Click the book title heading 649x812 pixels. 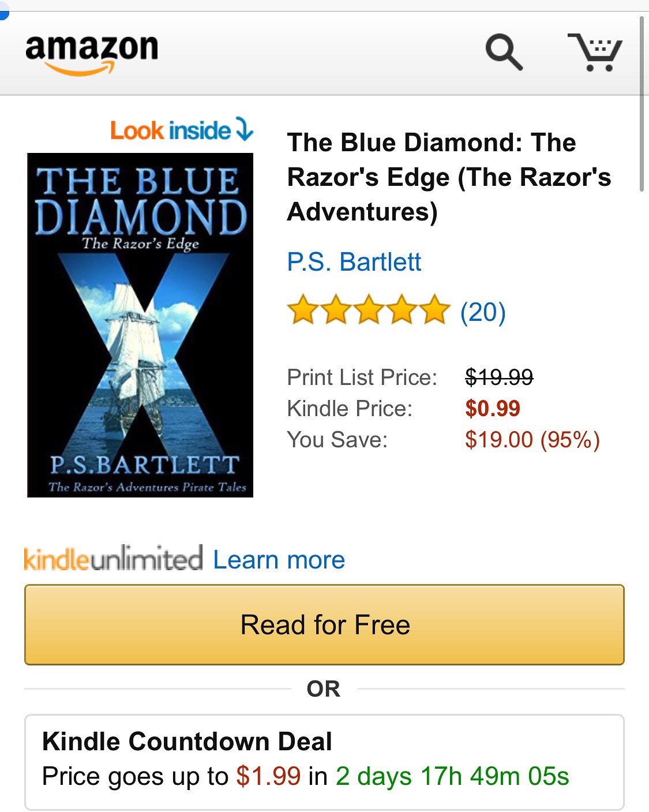pyautogui.click(x=449, y=177)
